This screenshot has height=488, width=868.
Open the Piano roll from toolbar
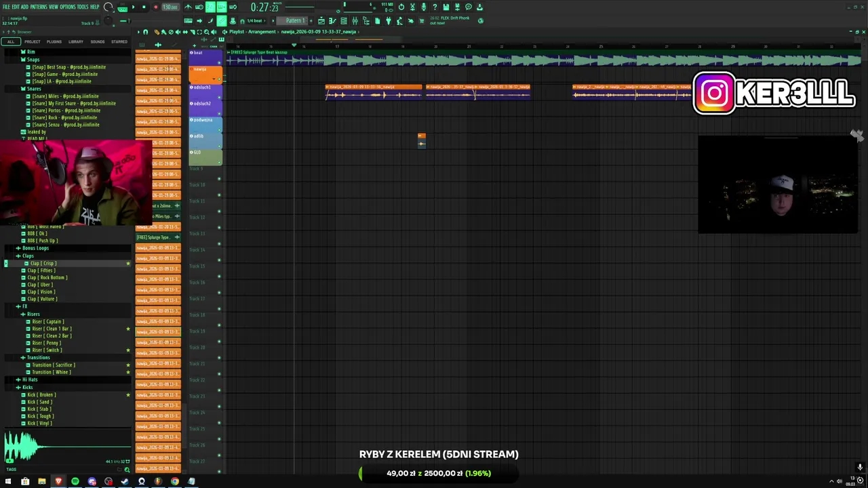[332, 20]
